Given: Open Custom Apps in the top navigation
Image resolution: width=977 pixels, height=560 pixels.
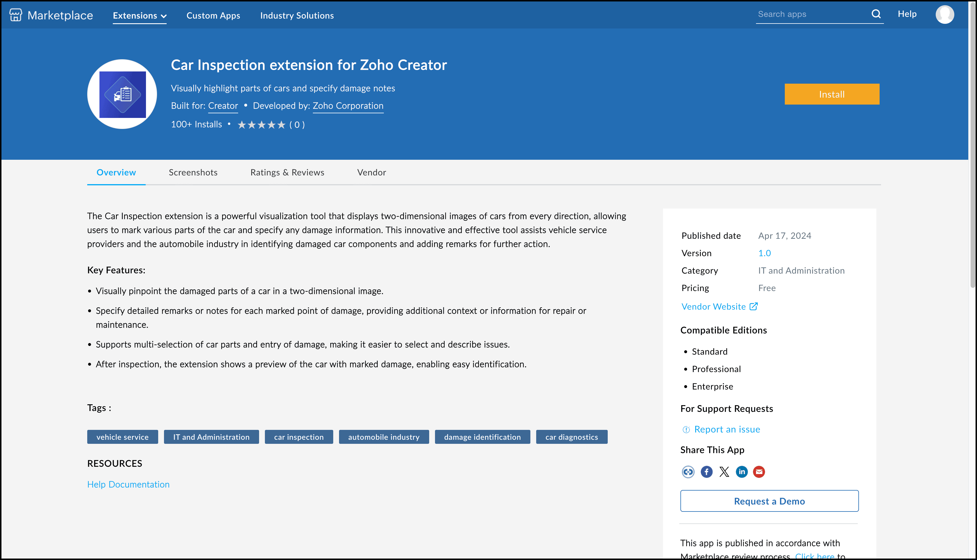Looking at the screenshot, I should [213, 16].
